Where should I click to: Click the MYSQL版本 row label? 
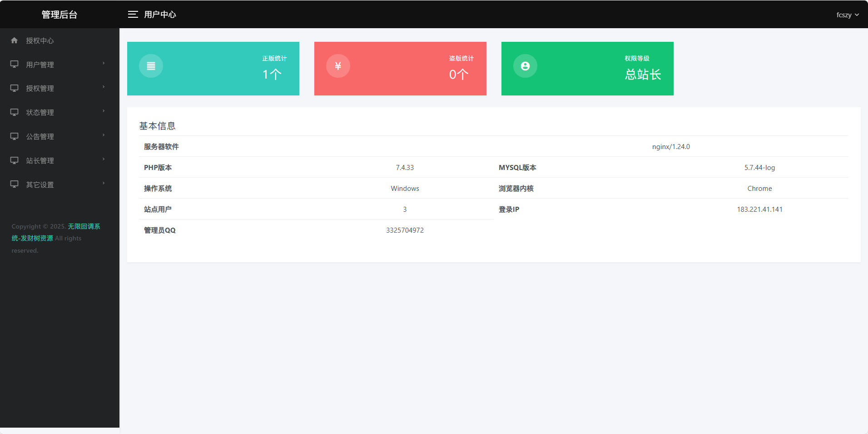pyautogui.click(x=517, y=168)
